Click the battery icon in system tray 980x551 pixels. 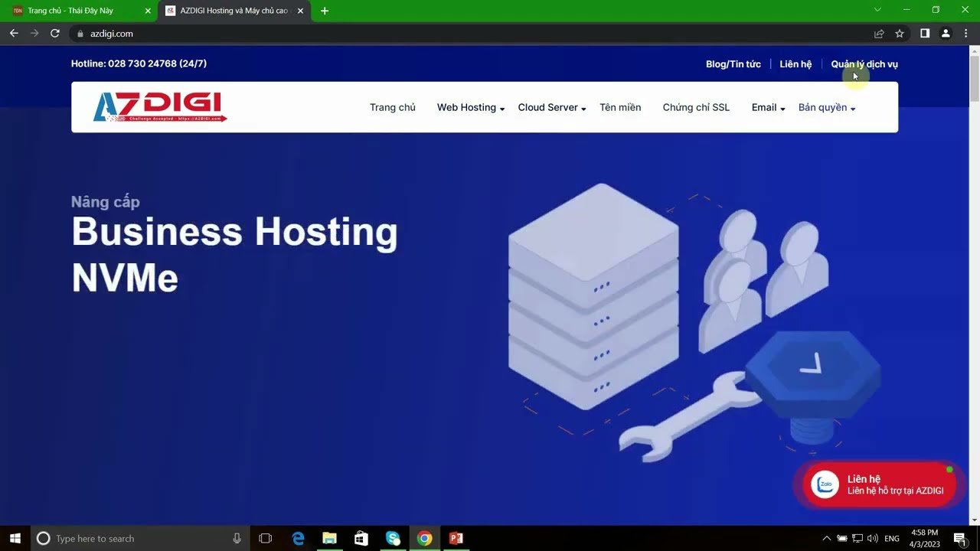coord(842,538)
